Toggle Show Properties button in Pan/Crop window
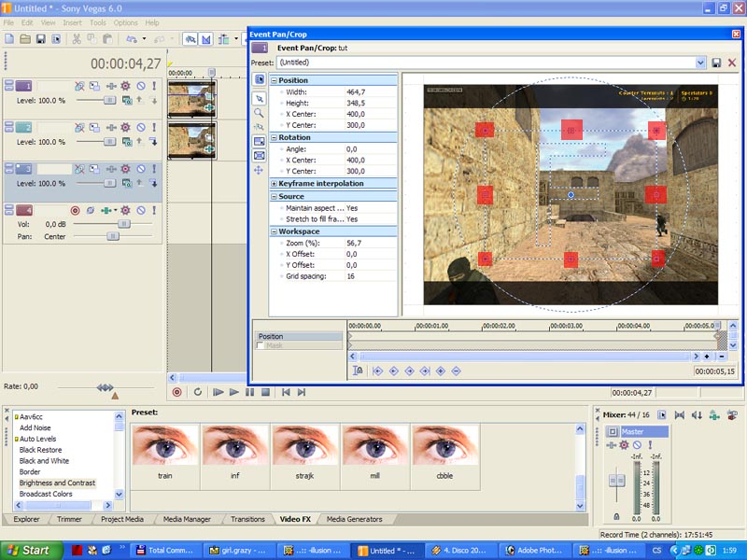This screenshot has width=747, height=560. click(260, 79)
